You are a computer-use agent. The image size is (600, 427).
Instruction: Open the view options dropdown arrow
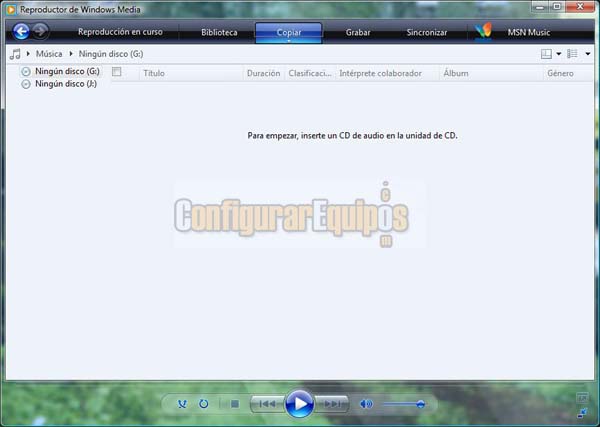pos(588,54)
